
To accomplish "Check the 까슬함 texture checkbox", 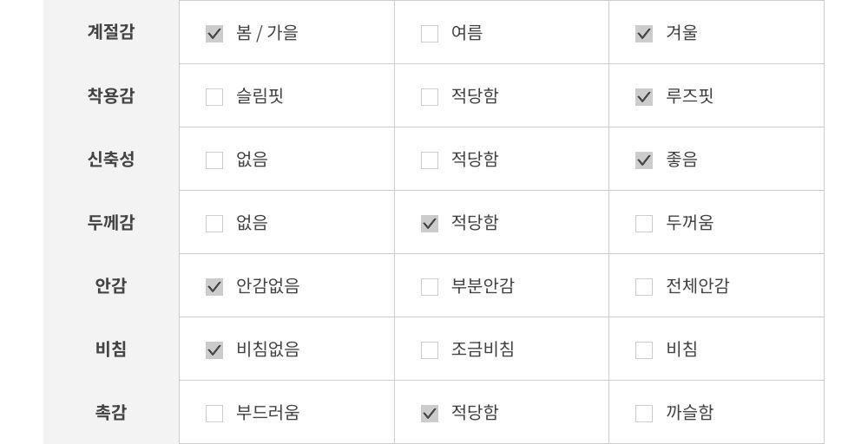I will point(644,414).
